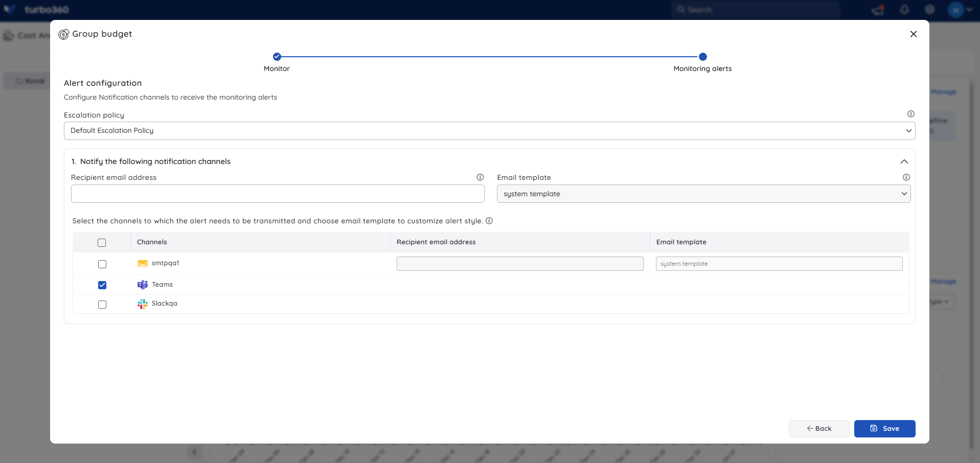Click the Group budget target icon
The image size is (980, 463).
point(63,34)
